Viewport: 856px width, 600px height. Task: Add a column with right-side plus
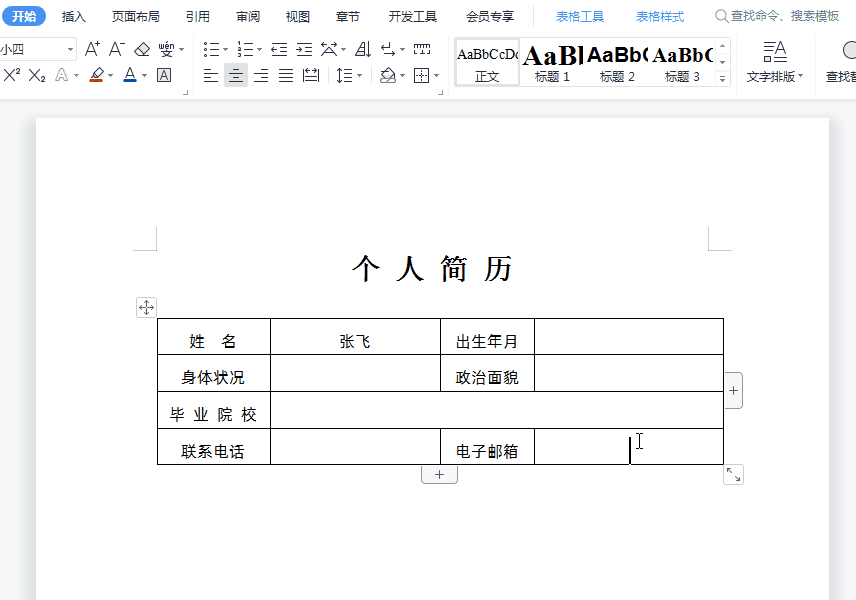click(733, 390)
